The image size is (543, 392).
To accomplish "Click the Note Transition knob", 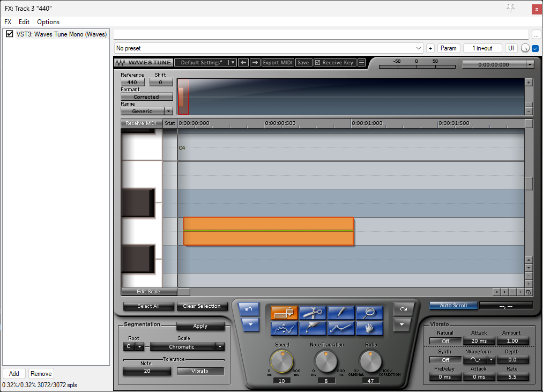I will (x=325, y=361).
